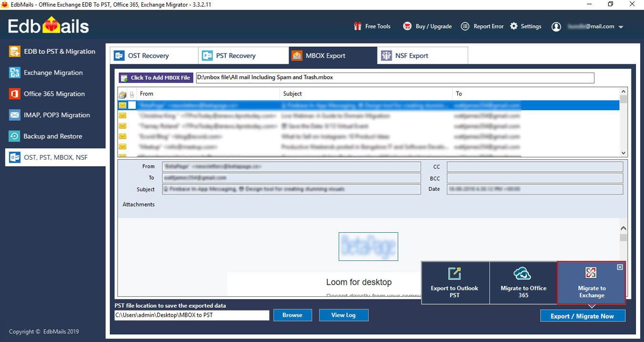The width and height of the screenshot is (644, 342).
Task: Click the email list scrollbar up arrow
Action: point(623,92)
